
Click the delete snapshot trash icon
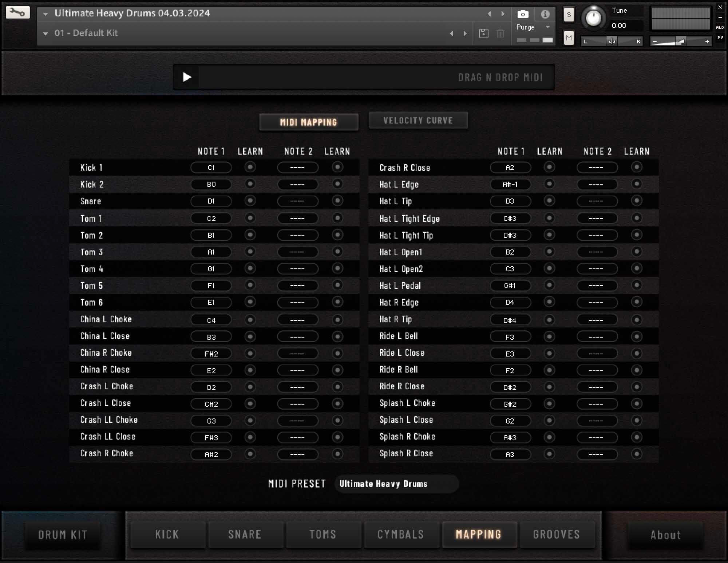(x=500, y=34)
